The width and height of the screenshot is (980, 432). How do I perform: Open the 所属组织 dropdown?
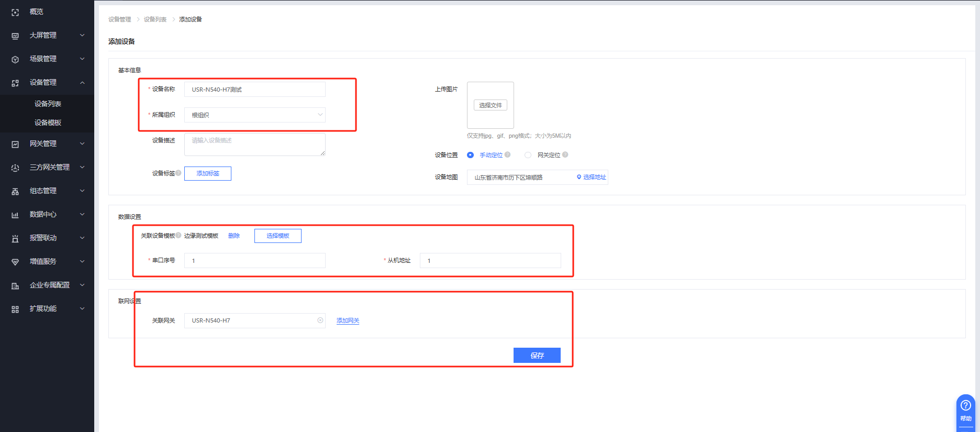tap(255, 115)
